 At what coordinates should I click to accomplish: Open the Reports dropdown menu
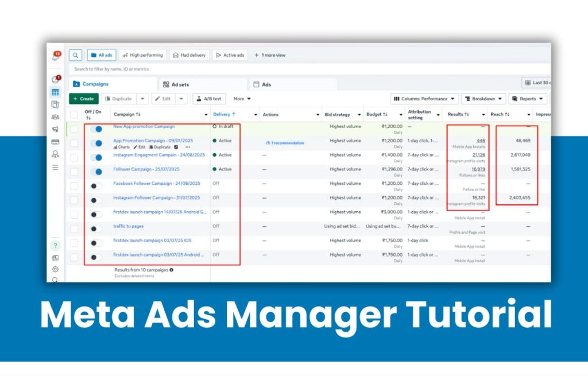tap(527, 99)
